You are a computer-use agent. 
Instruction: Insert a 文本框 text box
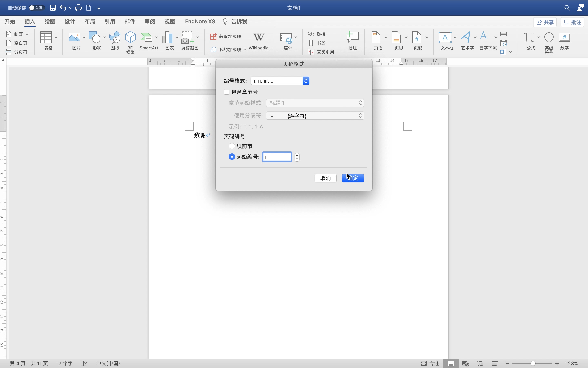[x=445, y=37]
